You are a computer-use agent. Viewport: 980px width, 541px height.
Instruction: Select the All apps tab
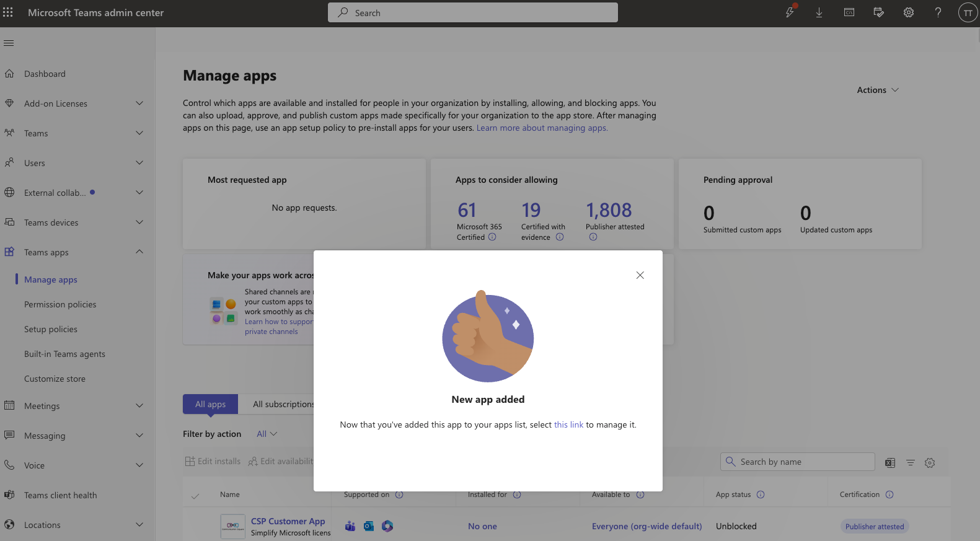(210, 404)
